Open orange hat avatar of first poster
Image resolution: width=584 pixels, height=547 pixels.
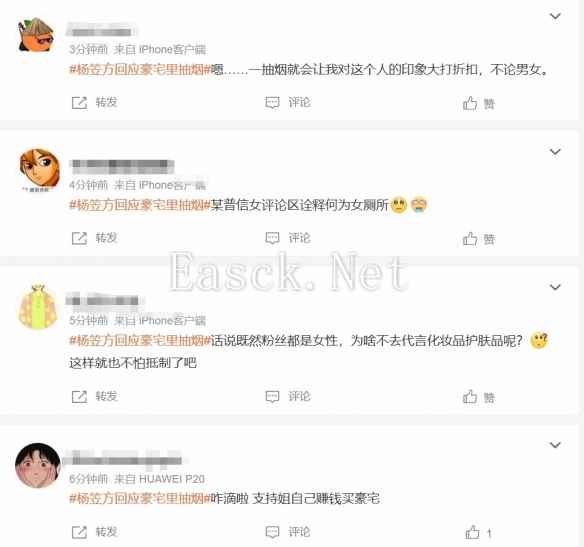pyautogui.click(x=36, y=35)
